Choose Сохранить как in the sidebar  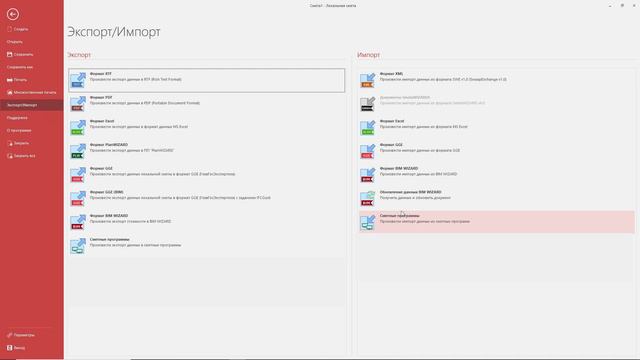pos(31,67)
